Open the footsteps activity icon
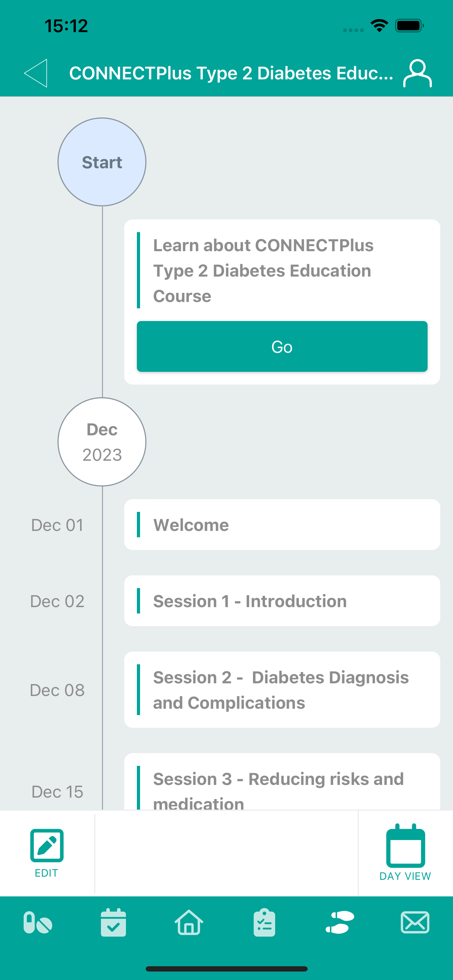Viewport: 453px width, 980px height. pos(340,922)
